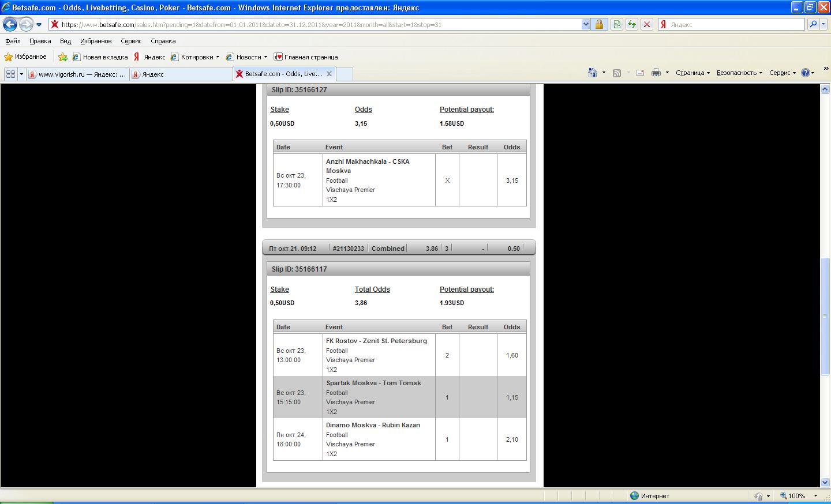Viewport: 831px width, 504px height.
Task: Open the Избранное menu in menu bar
Action: tap(96, 41)
